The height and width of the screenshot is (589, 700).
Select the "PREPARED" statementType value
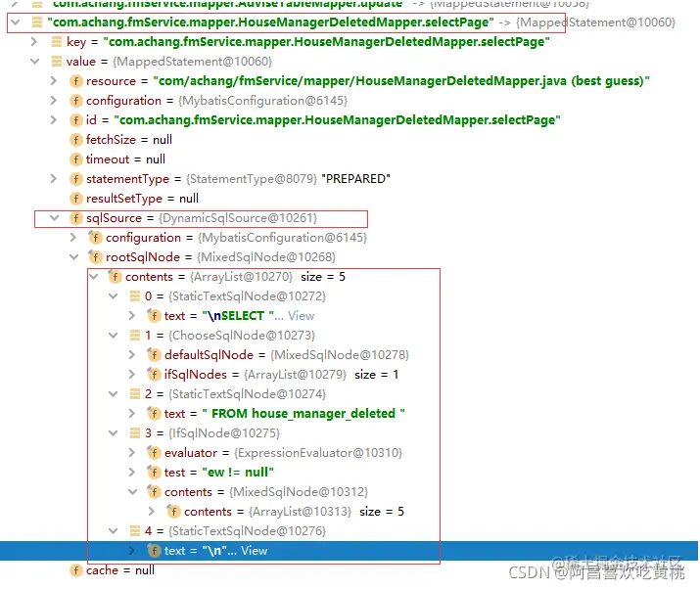click(x=355, y=179)
